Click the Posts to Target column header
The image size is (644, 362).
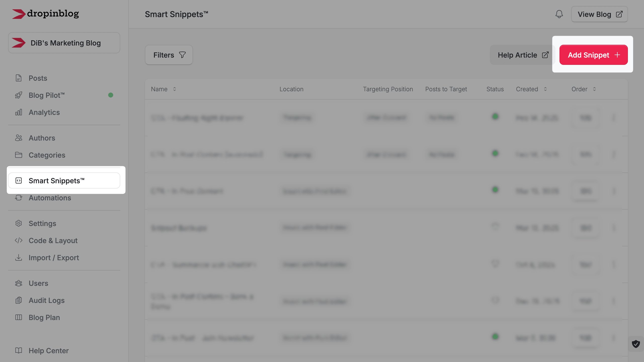click(x=446, y=89)
